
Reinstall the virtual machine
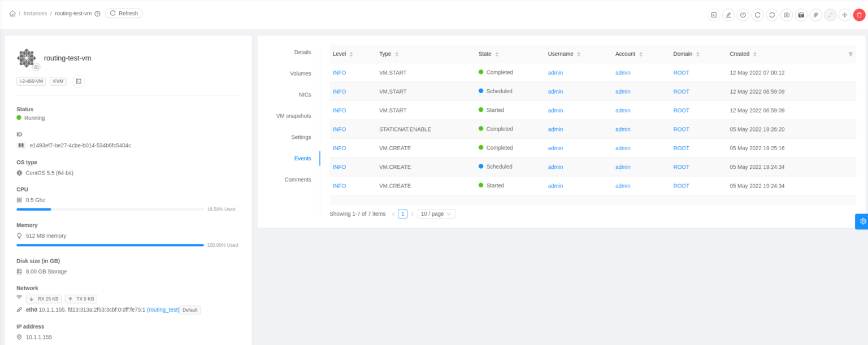(x=772, y=15)
